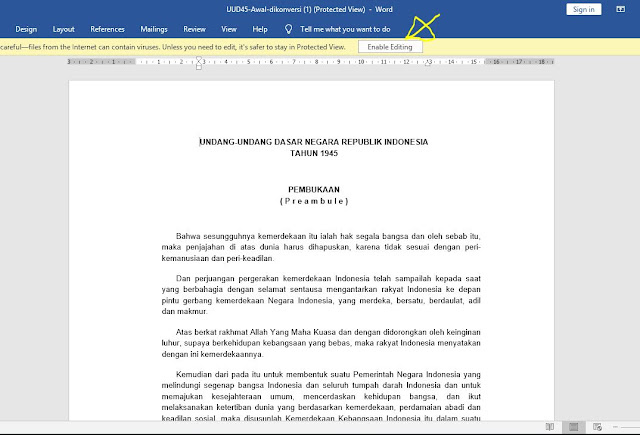Switch to the References tab

point(107,29)
